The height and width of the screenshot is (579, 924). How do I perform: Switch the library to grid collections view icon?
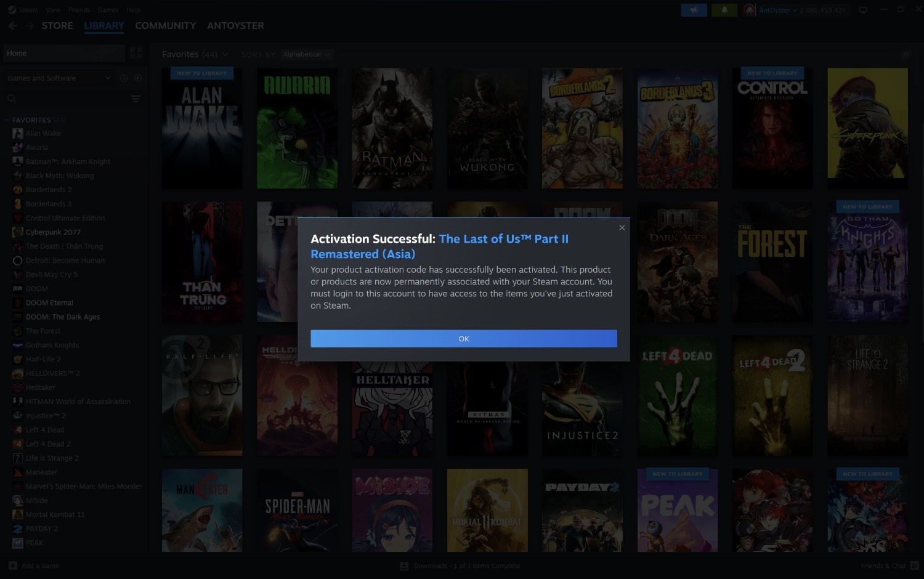[x=136, y=54]
